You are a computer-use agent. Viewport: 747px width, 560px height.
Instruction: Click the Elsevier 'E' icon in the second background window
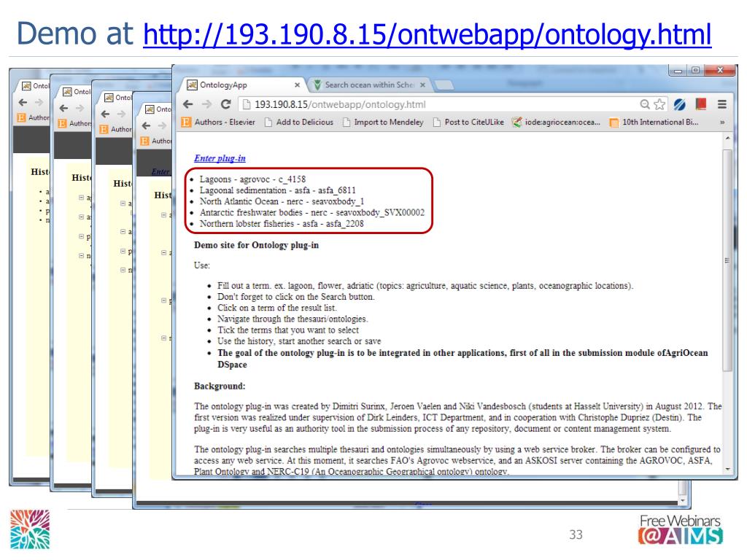62,123
